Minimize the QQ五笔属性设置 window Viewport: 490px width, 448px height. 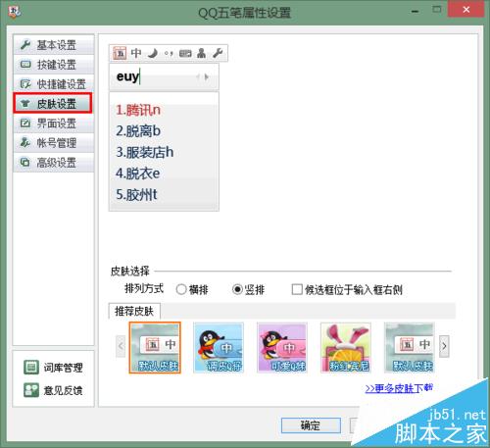point(416,11)
